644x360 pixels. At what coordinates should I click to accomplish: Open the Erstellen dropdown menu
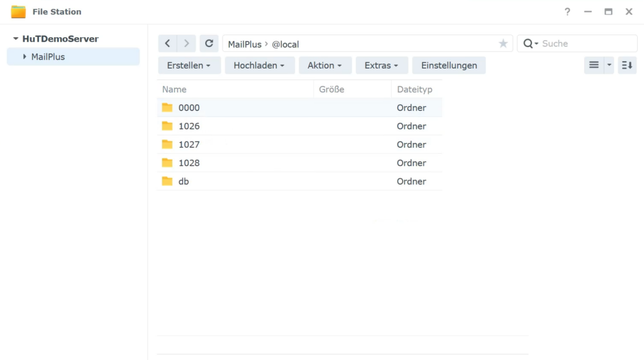pyautogui.click(x=189, y=65)
